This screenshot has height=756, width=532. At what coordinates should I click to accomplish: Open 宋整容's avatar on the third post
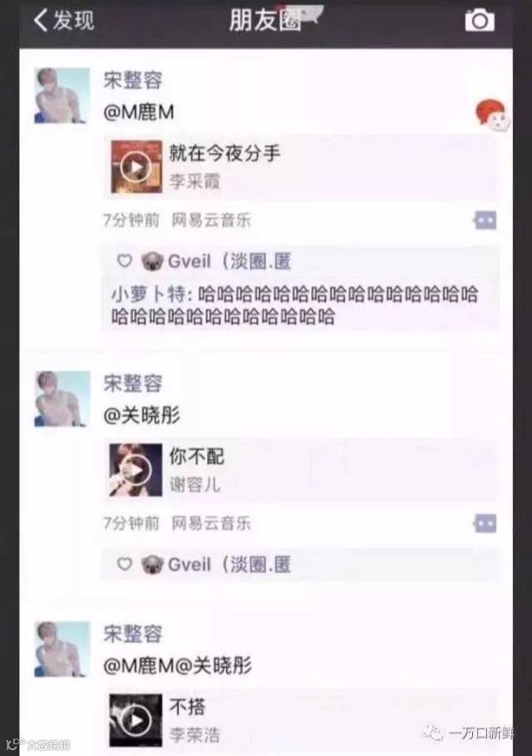point(62,649)
